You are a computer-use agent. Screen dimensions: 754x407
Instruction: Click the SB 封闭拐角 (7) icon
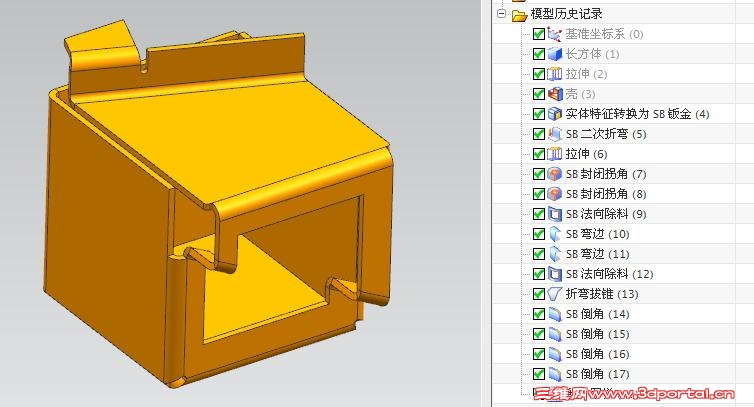pyautogui.click(x=554, y=174)
